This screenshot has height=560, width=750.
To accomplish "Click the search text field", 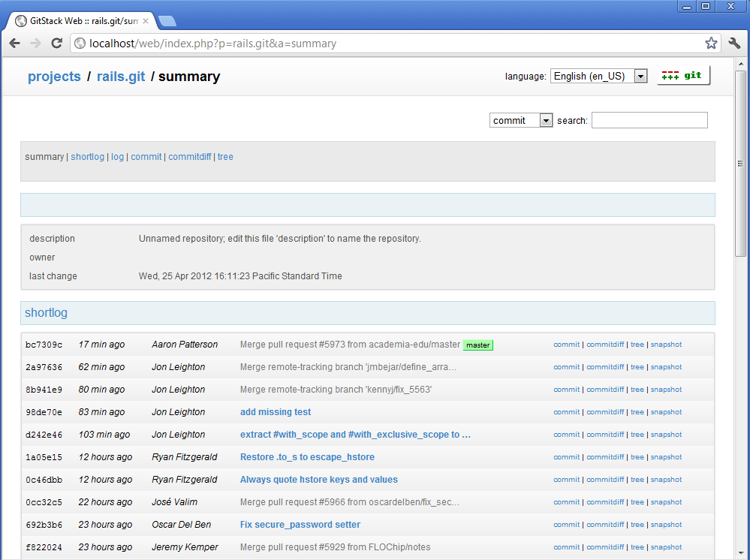I will point(649,120).
